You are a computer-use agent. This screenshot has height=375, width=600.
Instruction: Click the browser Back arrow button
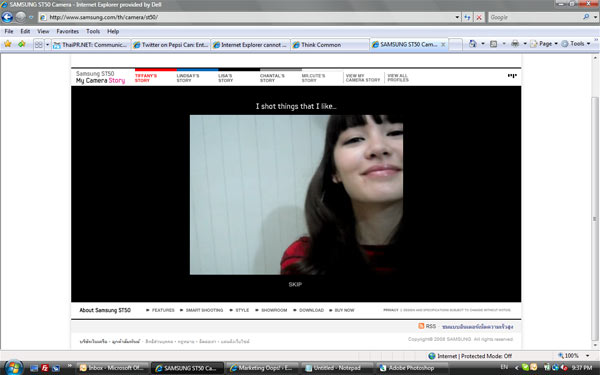pos(7,17)
